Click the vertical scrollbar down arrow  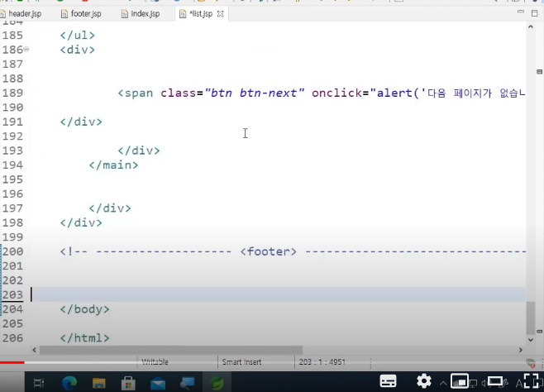click(x=531, y=340)
